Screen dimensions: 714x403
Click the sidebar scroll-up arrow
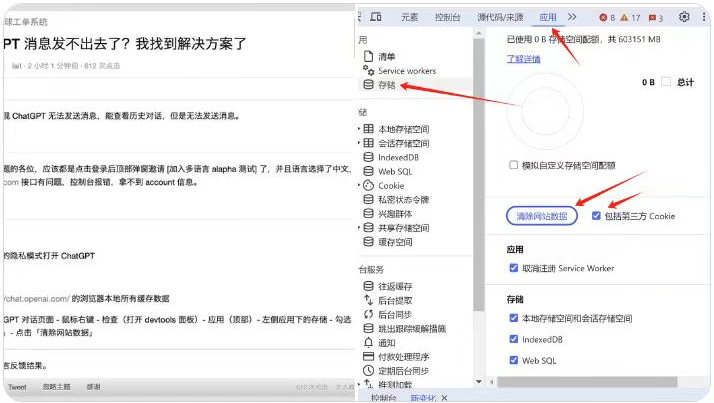click(x=478, y=33)
